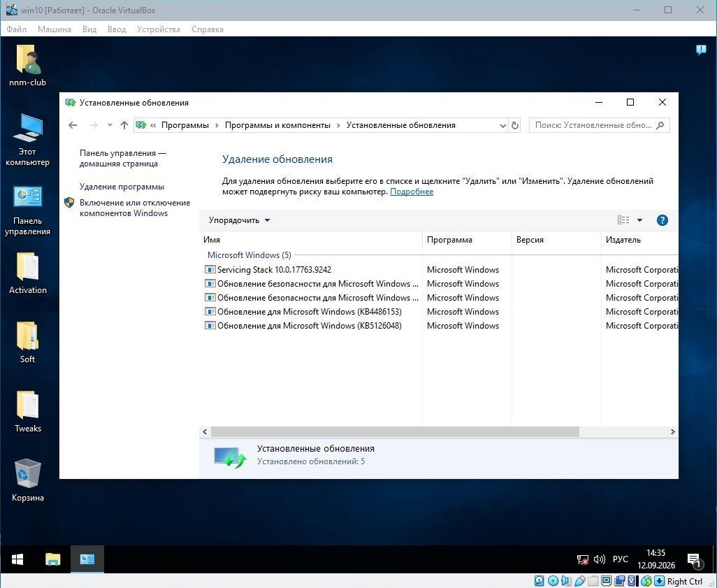Go up one level with Up arrow

point(124,125)
